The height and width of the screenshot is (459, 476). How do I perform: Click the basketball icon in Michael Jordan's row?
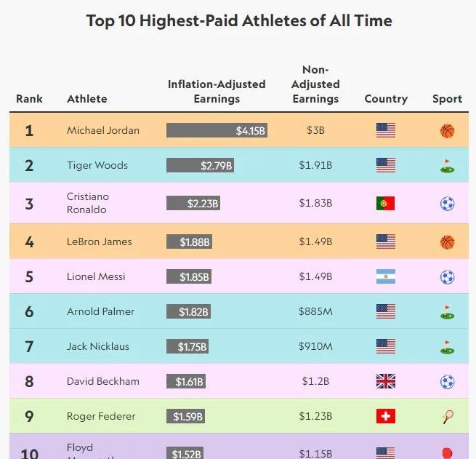point(447,131)
